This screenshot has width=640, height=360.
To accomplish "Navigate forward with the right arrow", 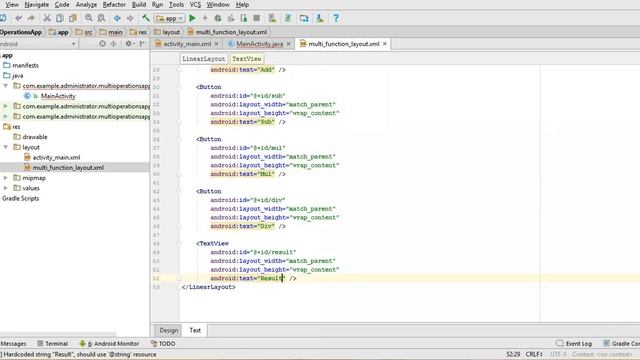I will tap(130, 18).
